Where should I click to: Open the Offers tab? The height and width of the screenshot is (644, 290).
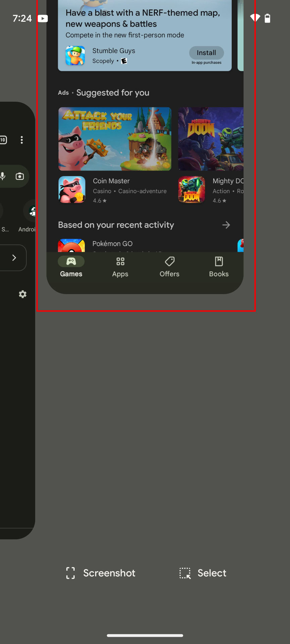(x=170, y=267)
